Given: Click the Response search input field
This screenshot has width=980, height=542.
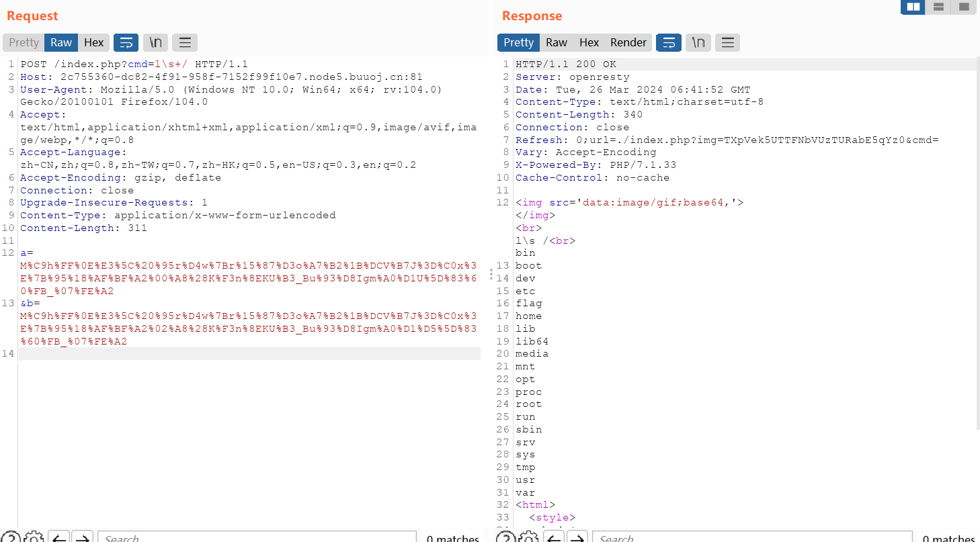Looking at the screenshot, I should [752, 537].
